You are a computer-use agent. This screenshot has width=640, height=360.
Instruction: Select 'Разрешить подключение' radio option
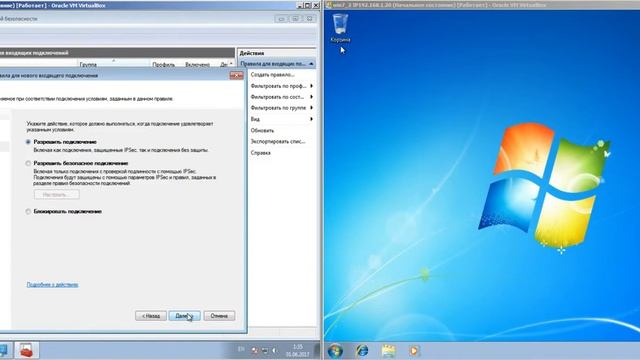point(28,142)
